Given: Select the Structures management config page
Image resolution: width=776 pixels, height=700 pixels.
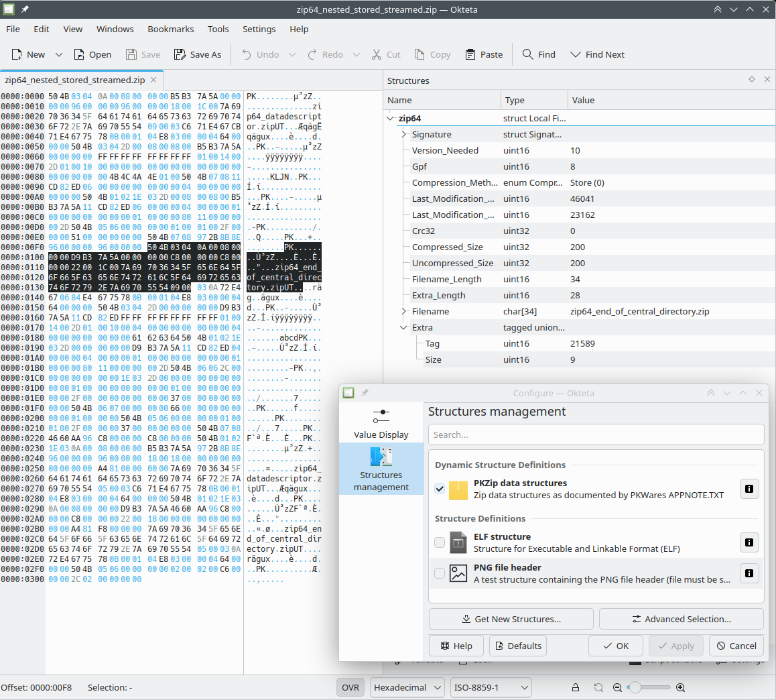Looking at the screenshot, I should 381,469.
